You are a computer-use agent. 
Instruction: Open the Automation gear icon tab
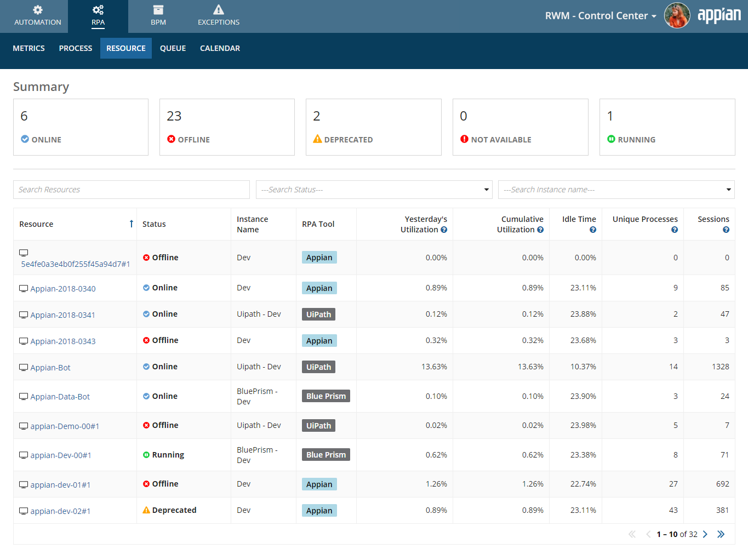pos(37,10)
